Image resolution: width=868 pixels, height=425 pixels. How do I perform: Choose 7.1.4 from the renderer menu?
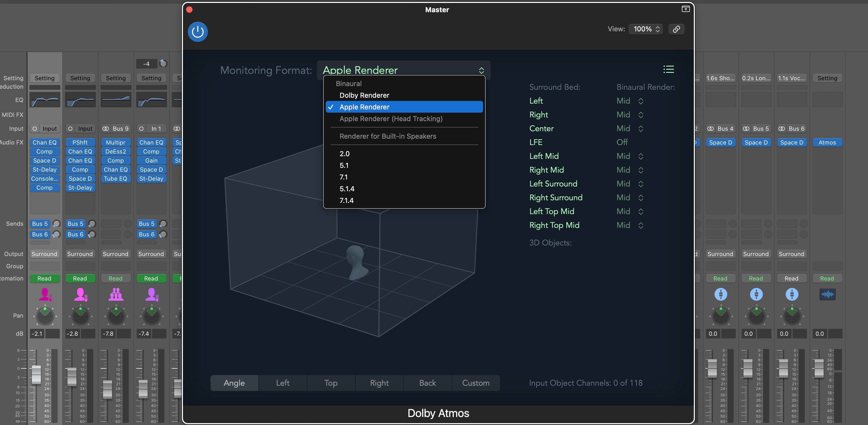point(347,200)
